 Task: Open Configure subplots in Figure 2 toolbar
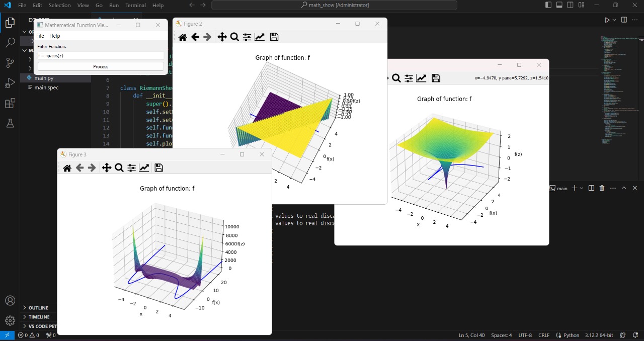[x=247, y=37]
